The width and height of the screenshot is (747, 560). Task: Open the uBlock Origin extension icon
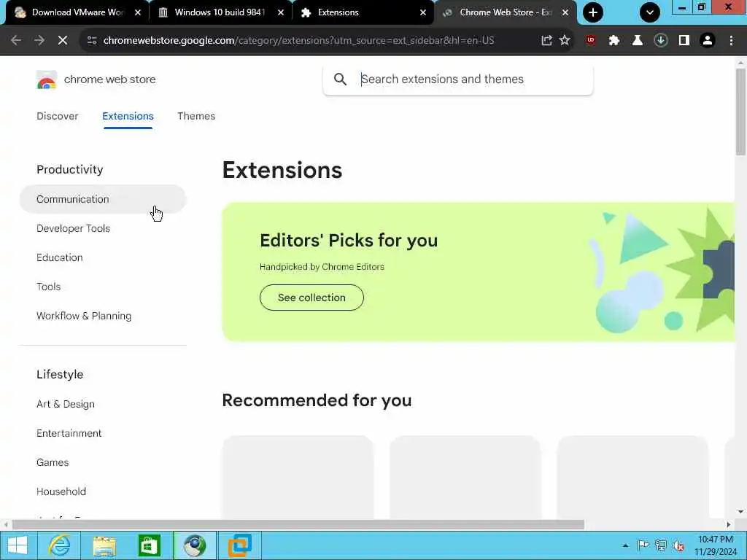591,41
